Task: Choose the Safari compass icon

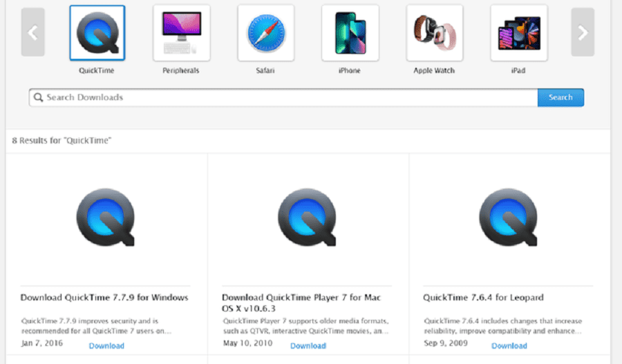Action: pos(266,33)
